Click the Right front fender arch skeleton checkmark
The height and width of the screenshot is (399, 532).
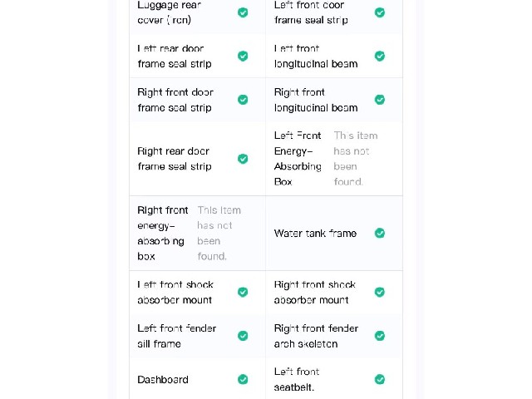coord(380,336)
